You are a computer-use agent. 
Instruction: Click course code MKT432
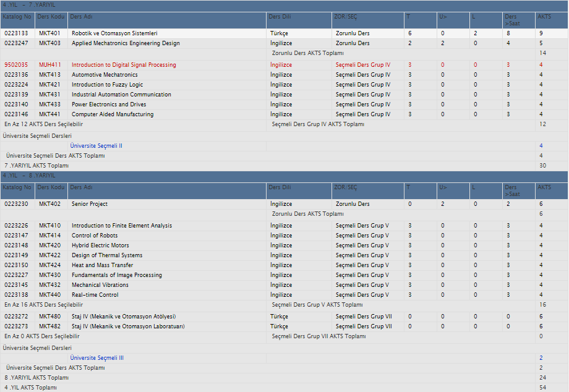pos(49,285)
